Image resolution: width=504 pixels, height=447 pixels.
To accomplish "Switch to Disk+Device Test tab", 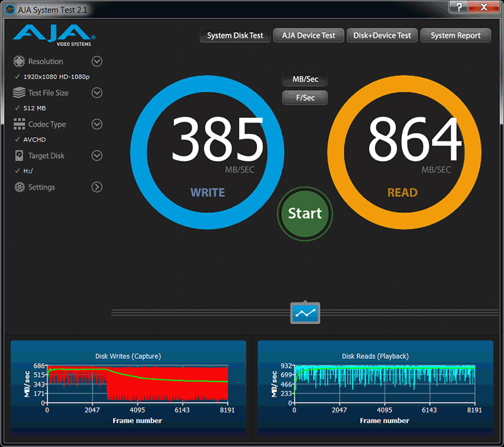I will pyautogui.click(x=382, y=35).
